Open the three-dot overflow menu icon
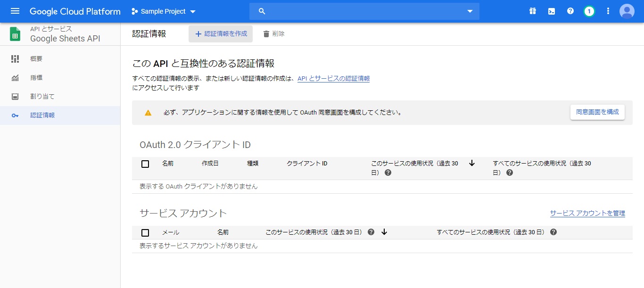Viewport: 644px width, 288px height. 608,10
